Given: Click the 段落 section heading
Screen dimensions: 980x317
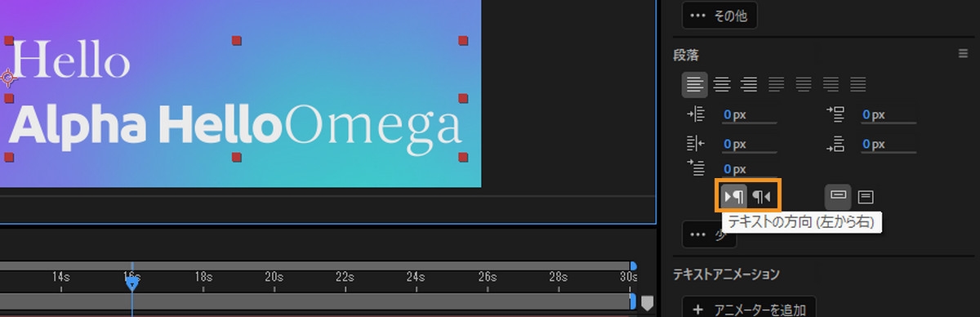Looking at the screenshot, I should (x=686, y=55).
